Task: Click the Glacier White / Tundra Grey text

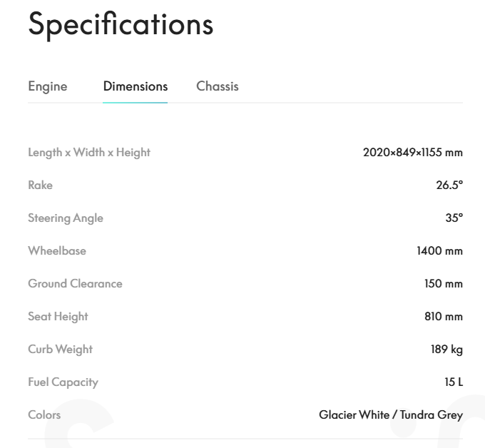Action: 391,414
